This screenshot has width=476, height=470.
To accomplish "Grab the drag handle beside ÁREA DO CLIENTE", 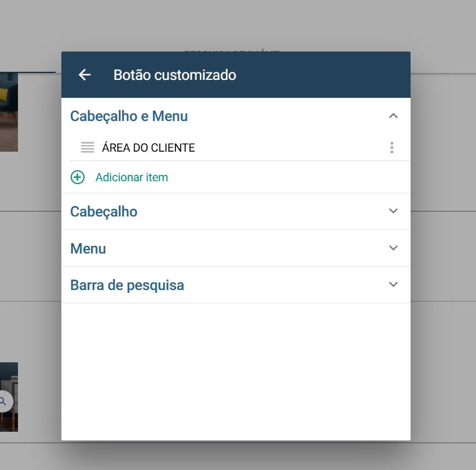I will [x=87, y=148].
